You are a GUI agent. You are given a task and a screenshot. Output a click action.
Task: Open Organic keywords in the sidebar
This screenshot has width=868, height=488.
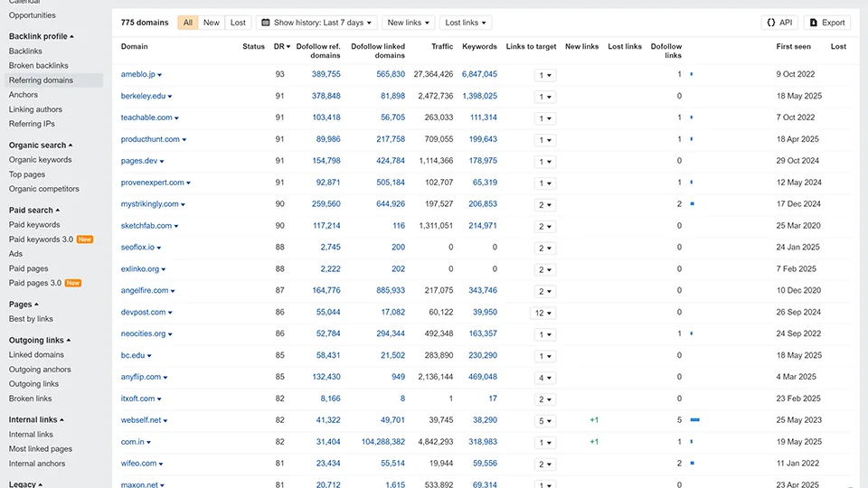point(40,160)
